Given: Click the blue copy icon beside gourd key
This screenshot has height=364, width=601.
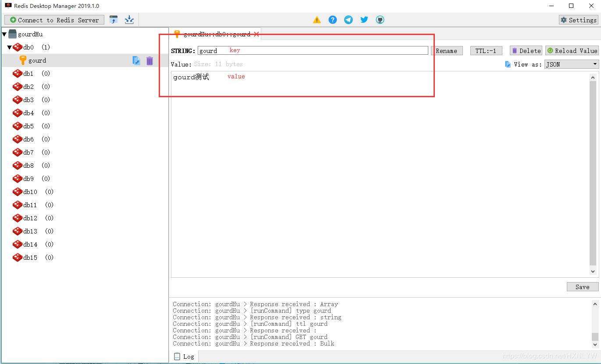Looking at the screenshot, I should point(136,61).
